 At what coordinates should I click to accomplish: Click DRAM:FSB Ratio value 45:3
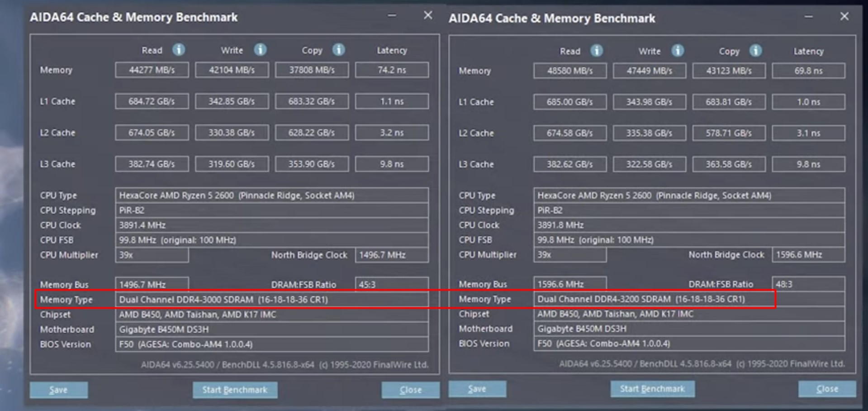click(x=392, y=285)
